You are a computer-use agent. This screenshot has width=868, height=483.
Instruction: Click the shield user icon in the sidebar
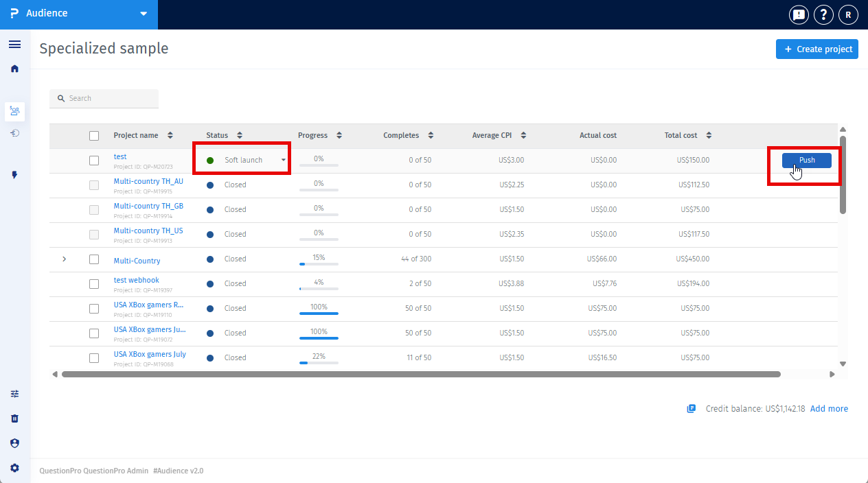coord(14,443)
